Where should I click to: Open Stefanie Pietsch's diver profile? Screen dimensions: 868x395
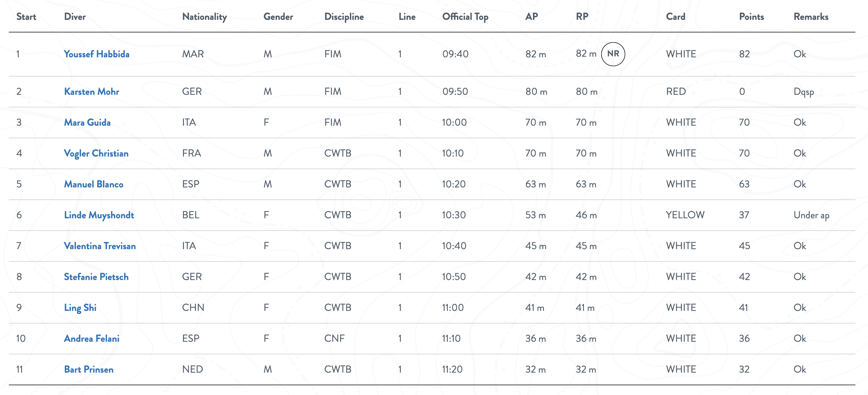click(96, 277)
